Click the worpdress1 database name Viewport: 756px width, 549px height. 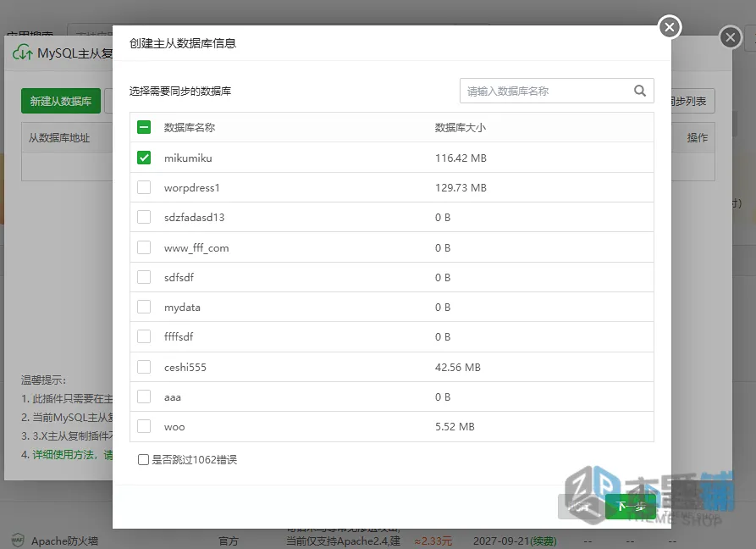(x=192, y=188)
